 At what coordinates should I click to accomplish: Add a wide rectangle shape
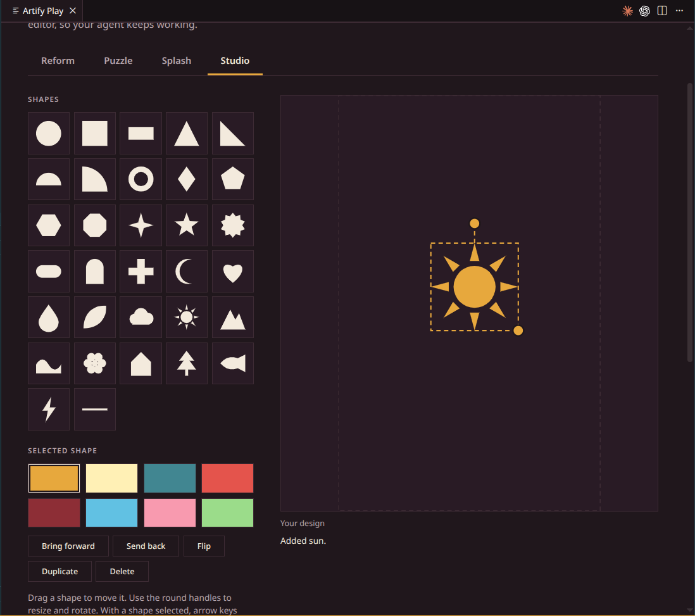141,133
